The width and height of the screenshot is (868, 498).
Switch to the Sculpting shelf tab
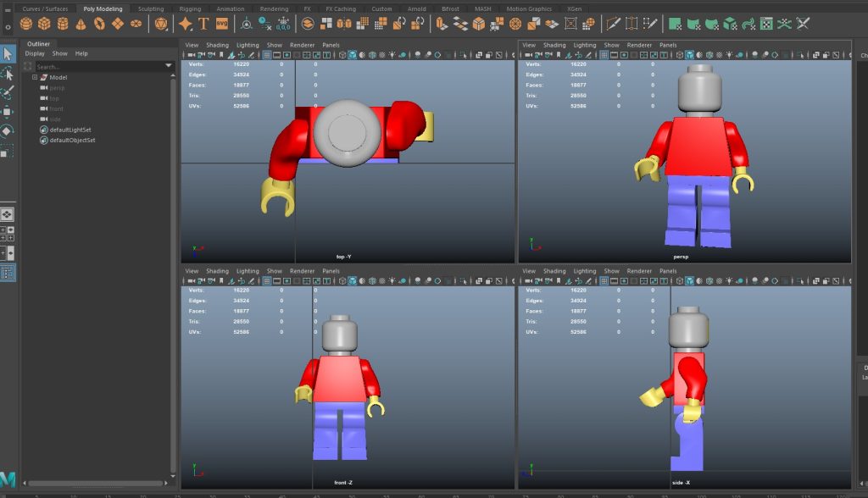151,8
